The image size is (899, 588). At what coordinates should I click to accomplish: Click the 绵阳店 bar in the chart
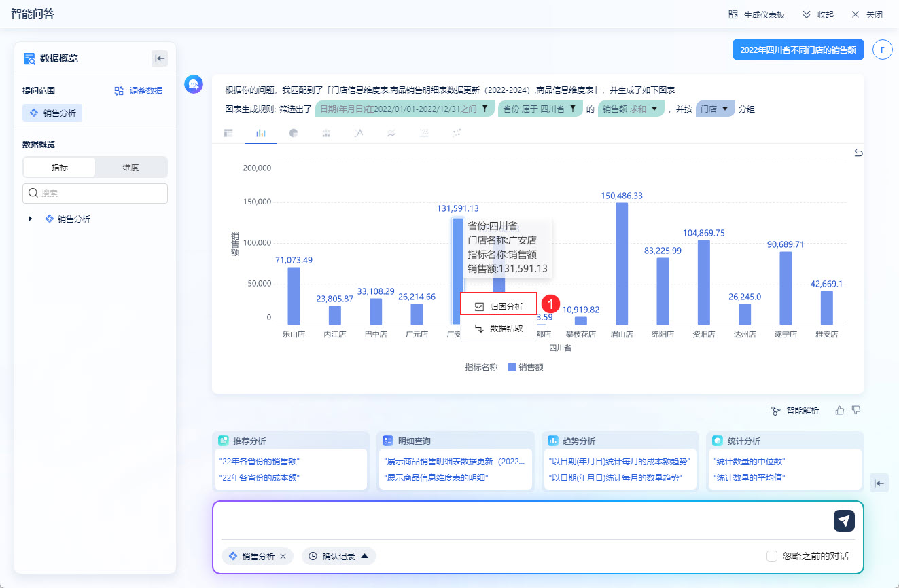(663, 291)
